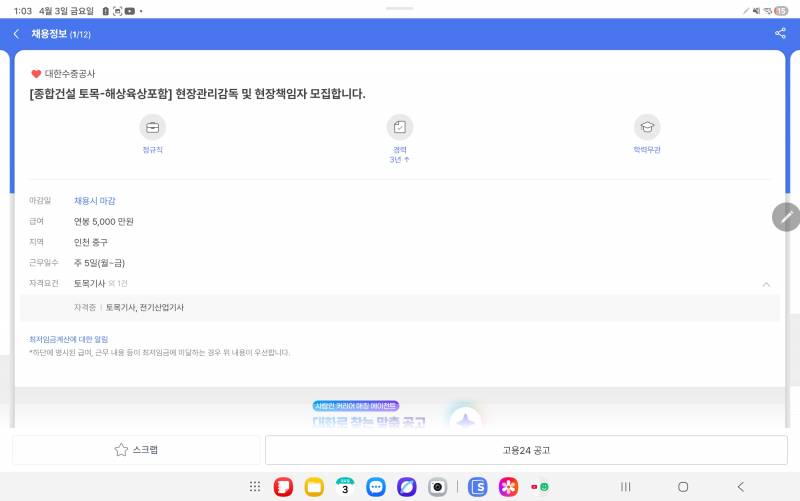
Task: Open the status bar battery indicator
Action: (781, 11)
